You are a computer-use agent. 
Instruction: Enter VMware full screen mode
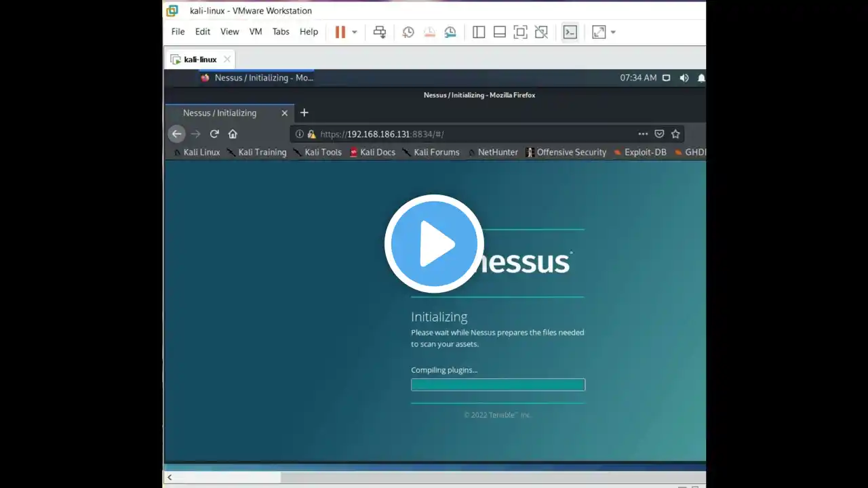click(520, 32)
